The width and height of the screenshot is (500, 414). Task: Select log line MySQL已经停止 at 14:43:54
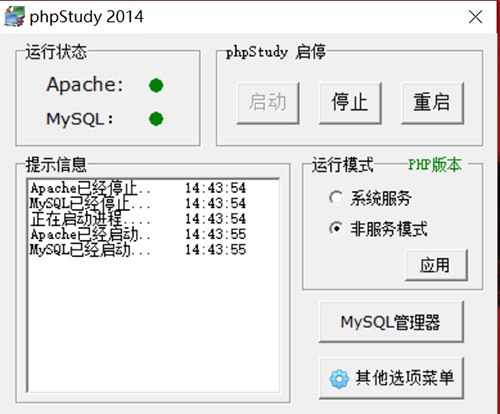(138, 203)
